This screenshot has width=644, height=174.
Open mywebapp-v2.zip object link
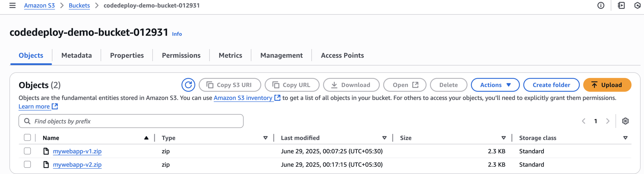click(x=77, y=164)
